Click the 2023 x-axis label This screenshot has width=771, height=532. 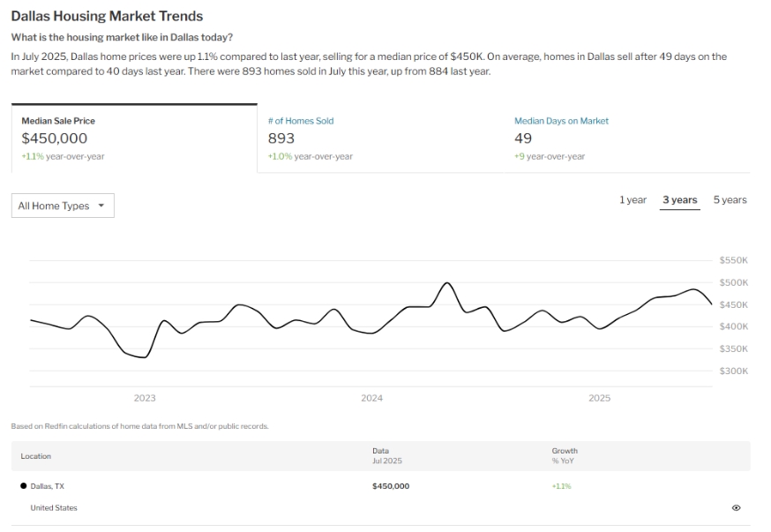point(145,399)
